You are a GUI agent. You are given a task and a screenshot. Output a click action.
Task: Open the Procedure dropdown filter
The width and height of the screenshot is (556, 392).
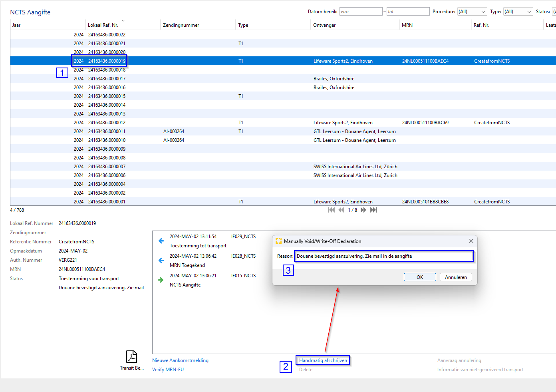472,12
